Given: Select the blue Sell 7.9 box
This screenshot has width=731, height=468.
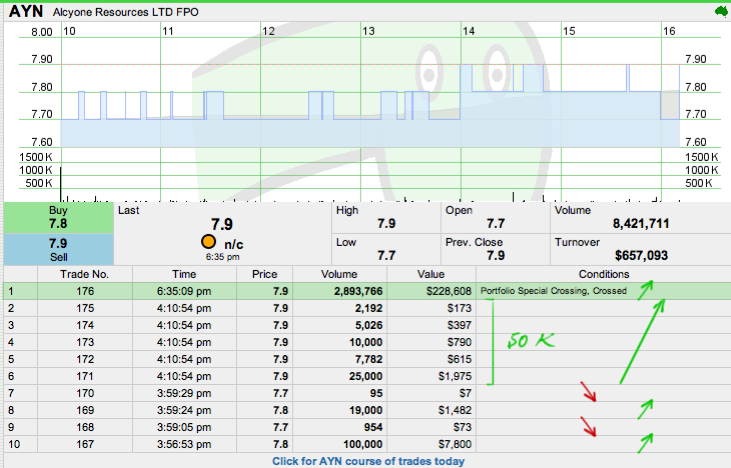Looking at the screenshot, I should [58, 249].
